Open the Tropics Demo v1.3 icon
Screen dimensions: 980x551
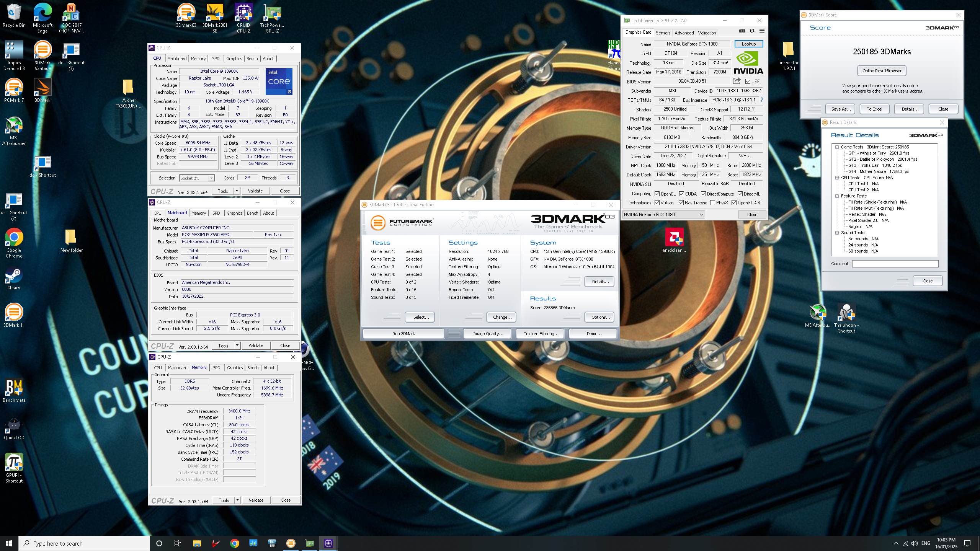point(14,56)
